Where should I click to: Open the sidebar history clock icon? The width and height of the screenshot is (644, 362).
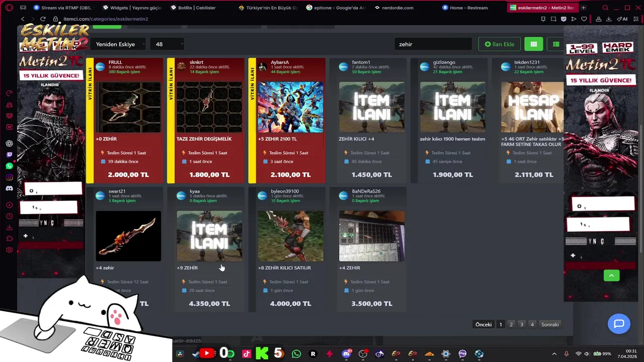pyautogui.click(x=9, y=216)
